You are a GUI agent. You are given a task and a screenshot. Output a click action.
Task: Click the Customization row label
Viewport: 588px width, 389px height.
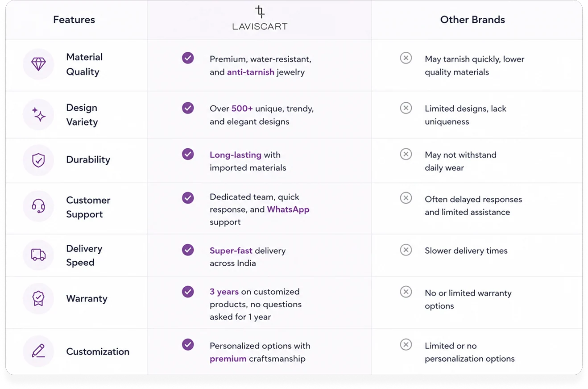98,351
